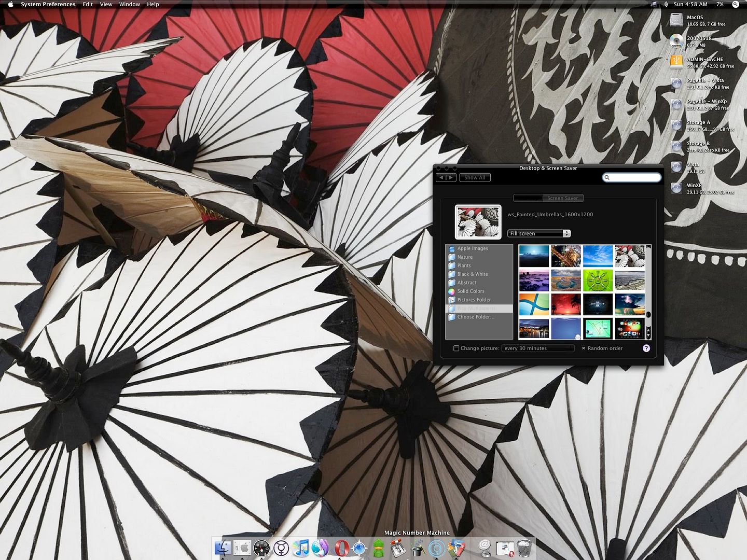Select the Black & White folder
Screen dimensions: 747x560
pyautogui.click(x=479, y=274)
